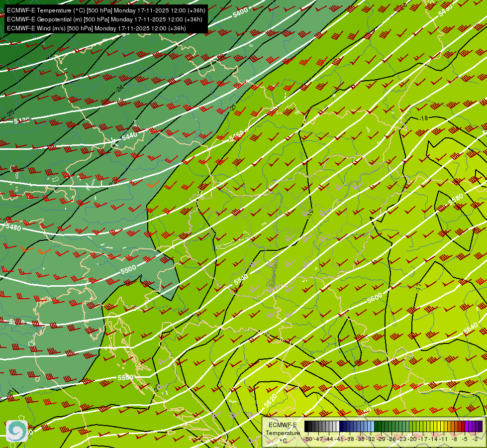Click the 5440 geopotential contour label

[x=129, y=136]
